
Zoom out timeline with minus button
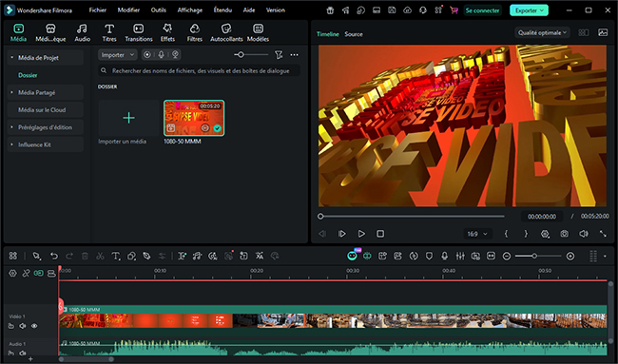[507, 257]
